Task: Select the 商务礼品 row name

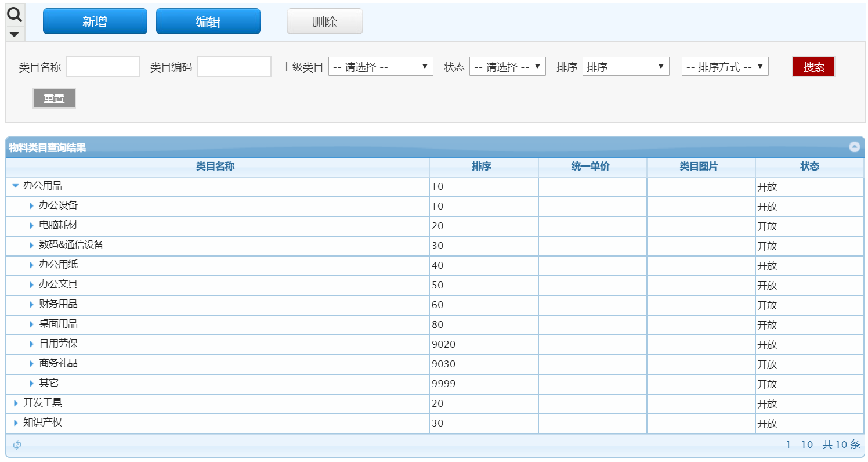Action: pyautogui.click(x=58, y=363)
